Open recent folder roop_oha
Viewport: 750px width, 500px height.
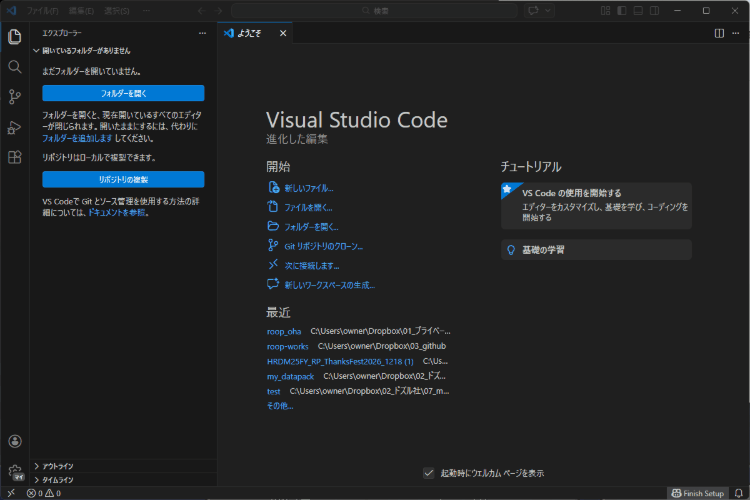[284, 331]
